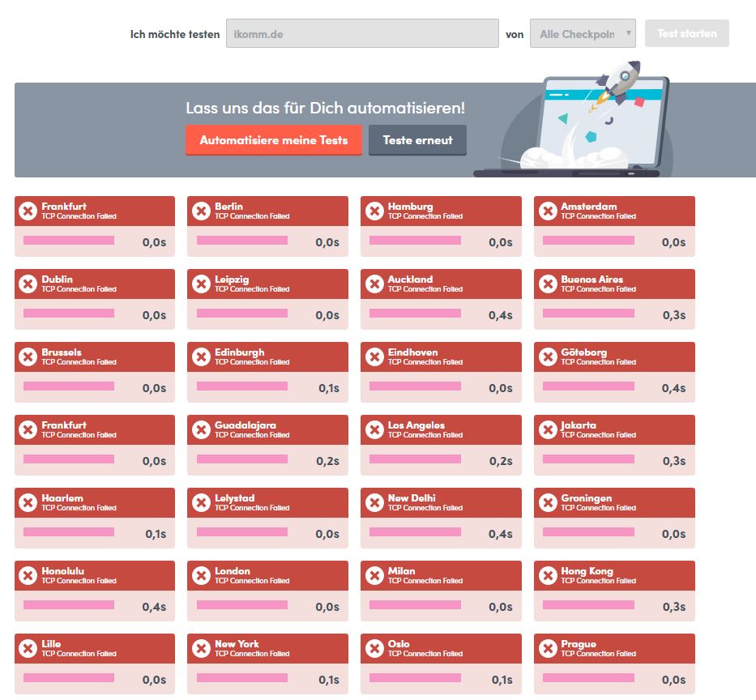Viewport: 756px width, 700px height.
Task: Open the Alle Checkpoints dropdown
Action: 583,34
